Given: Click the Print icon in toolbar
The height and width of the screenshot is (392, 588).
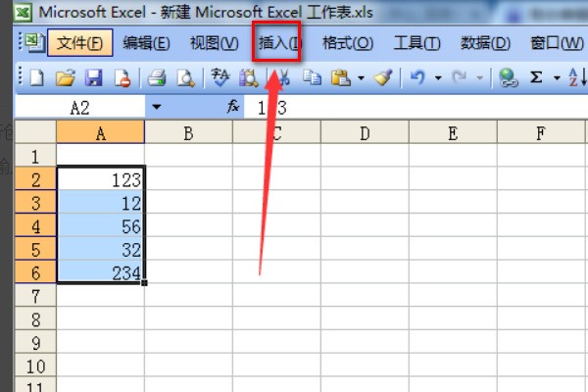Looking at the screenshot, I should pos(157,77).
